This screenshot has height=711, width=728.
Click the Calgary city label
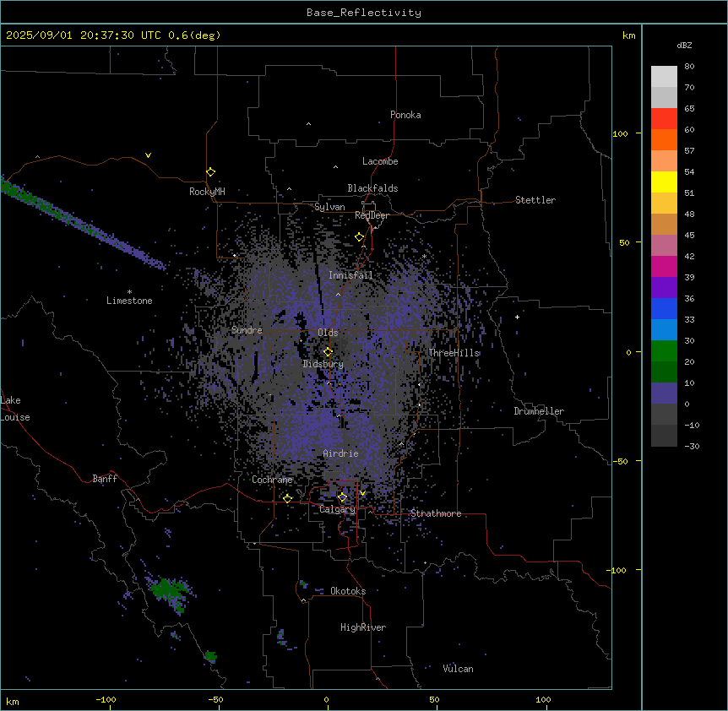(337, 509)
